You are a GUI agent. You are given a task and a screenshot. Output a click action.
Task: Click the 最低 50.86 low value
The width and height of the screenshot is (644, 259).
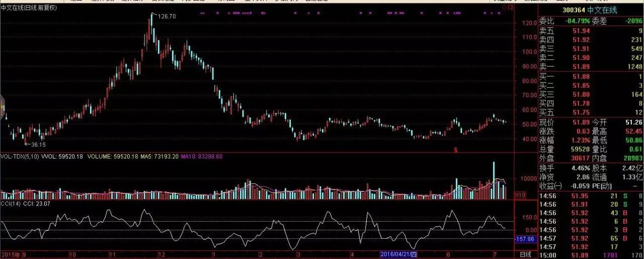click(x=634, y=141)
